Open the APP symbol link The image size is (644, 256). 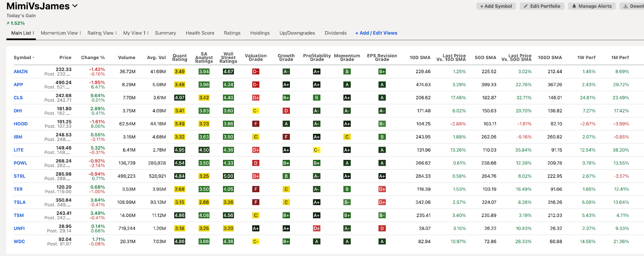(19, 85)
